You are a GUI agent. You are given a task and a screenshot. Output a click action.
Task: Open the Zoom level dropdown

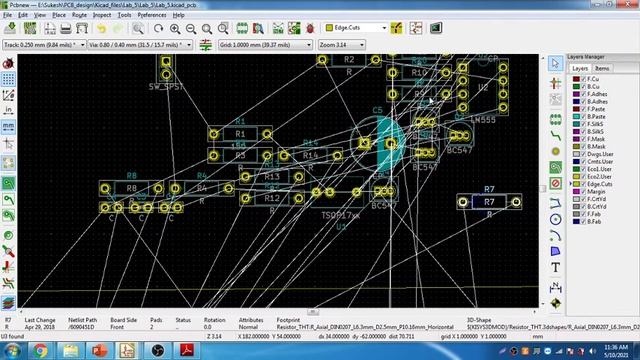342,45
